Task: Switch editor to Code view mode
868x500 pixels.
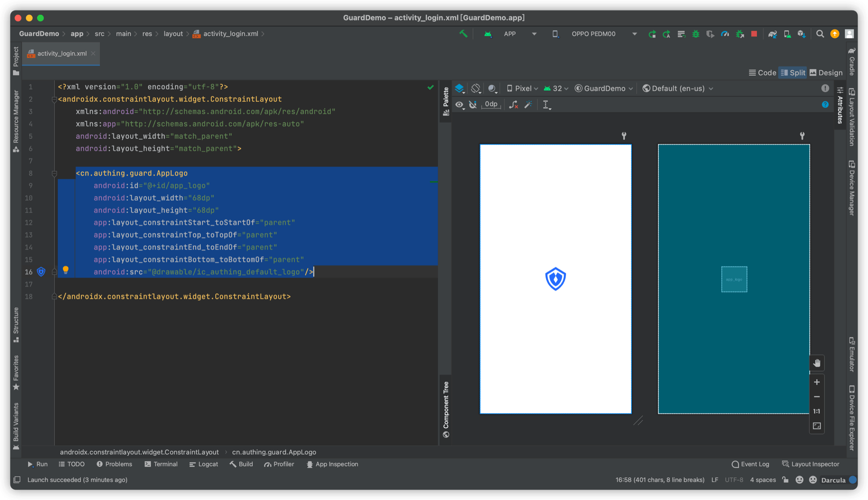Action: click(762, 73)
